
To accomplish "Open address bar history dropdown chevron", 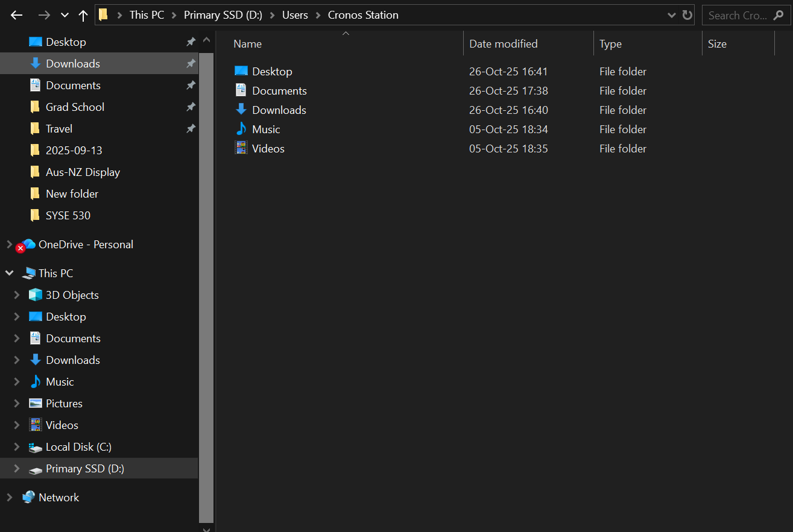I will (x=672, y=16).
